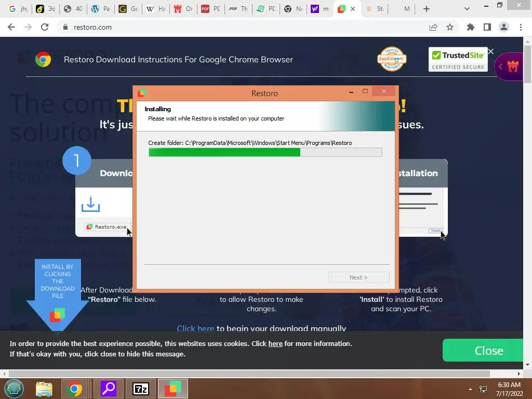The height and width of the screenshot is (399, 532).
Task: Go back using the browser back arrow
Action: (11, 27)
